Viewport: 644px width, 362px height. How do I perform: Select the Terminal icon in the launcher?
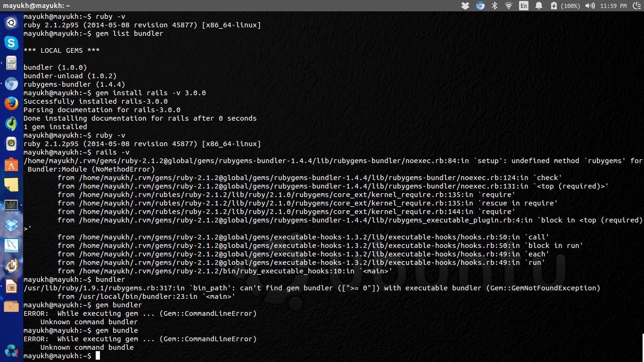(x=11, y=205)
